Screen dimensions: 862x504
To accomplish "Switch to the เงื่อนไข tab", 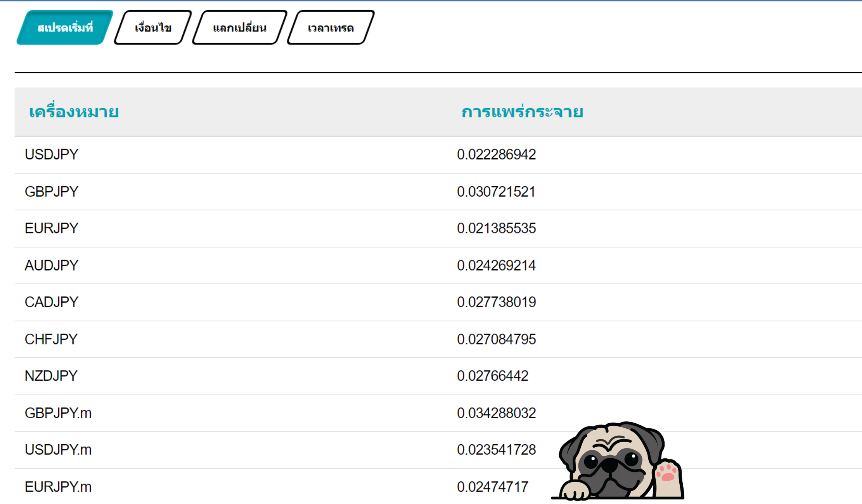I will point(153,28).
